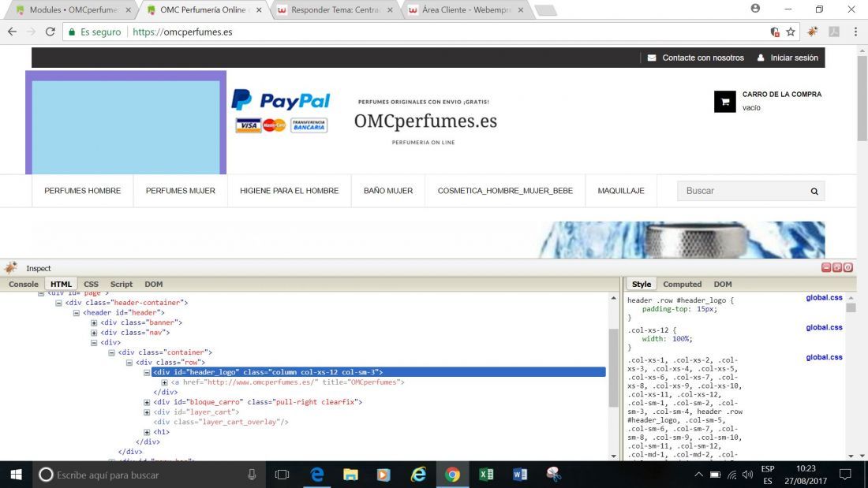868x488 pixels.
Task: Collapse the header_logo div node
Action: [148, 372]
